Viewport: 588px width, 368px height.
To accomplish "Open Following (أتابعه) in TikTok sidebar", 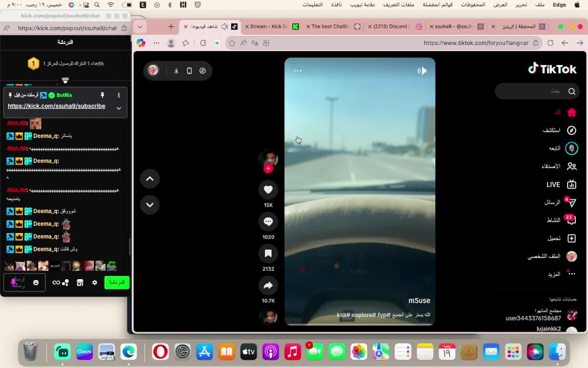I will (563, 148).
